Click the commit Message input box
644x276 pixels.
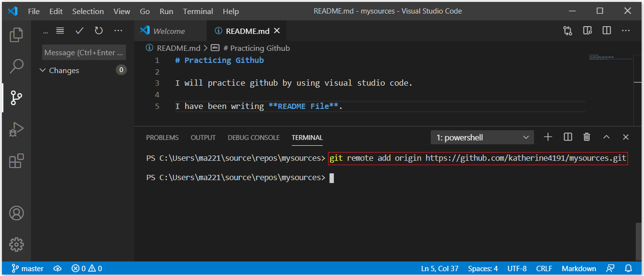(x=84, y=52)
